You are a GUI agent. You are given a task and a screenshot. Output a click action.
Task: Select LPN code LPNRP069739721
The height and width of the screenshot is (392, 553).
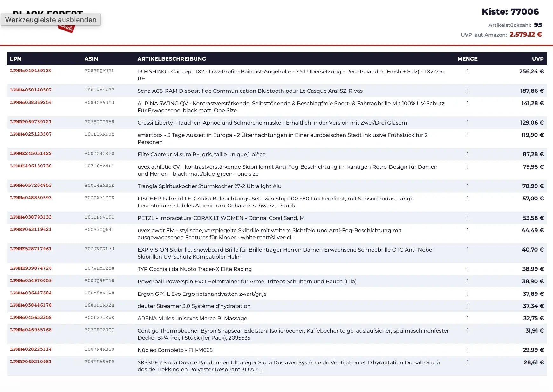31,122
